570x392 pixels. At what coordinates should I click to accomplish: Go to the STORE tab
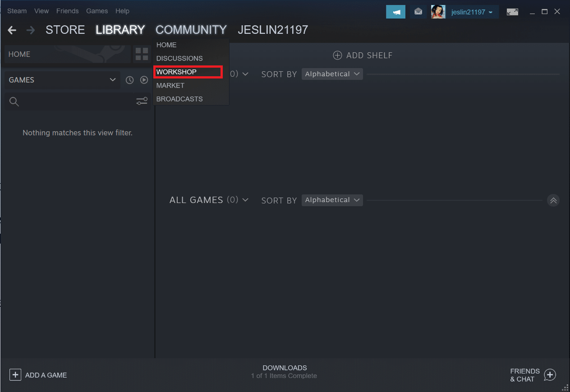point(65,30)
